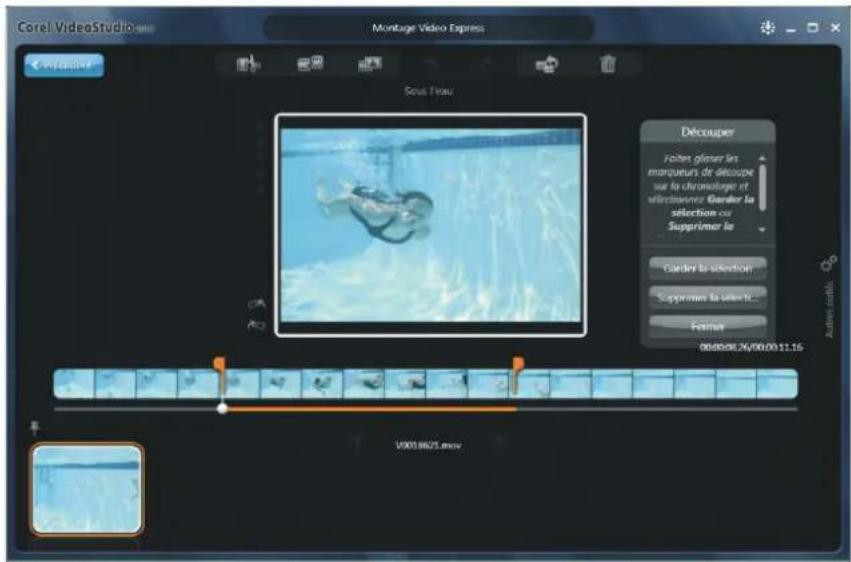
Task: Click the second clip tool icon in top toolbar
Action: (309, 65)
